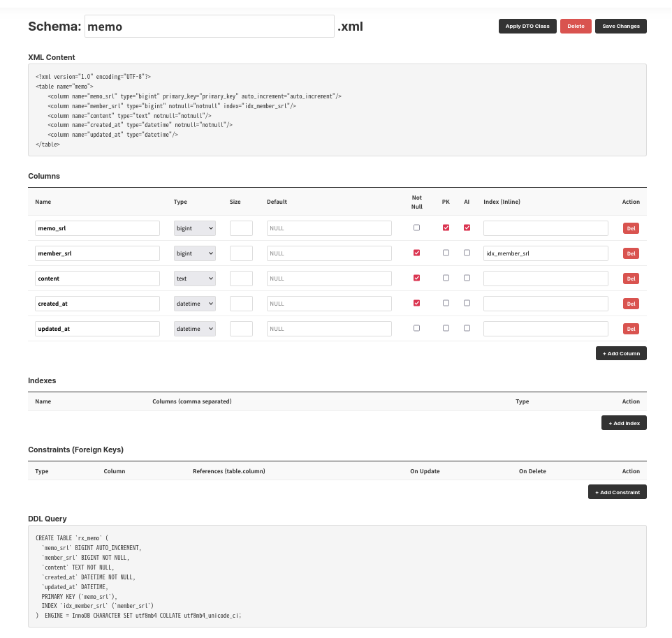
Task: Add a new column
Action: pyautogui.click(x=620, y=353)
